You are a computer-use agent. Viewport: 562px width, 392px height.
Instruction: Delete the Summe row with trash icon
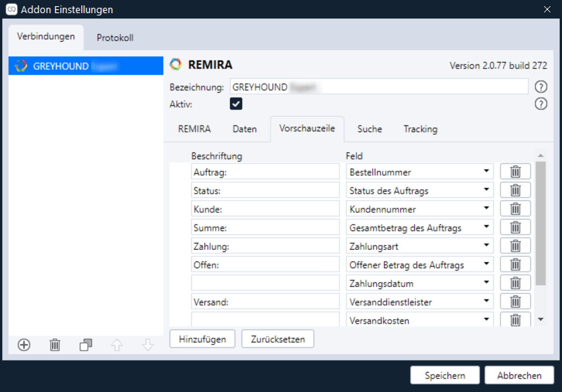(x=515, y=227)
